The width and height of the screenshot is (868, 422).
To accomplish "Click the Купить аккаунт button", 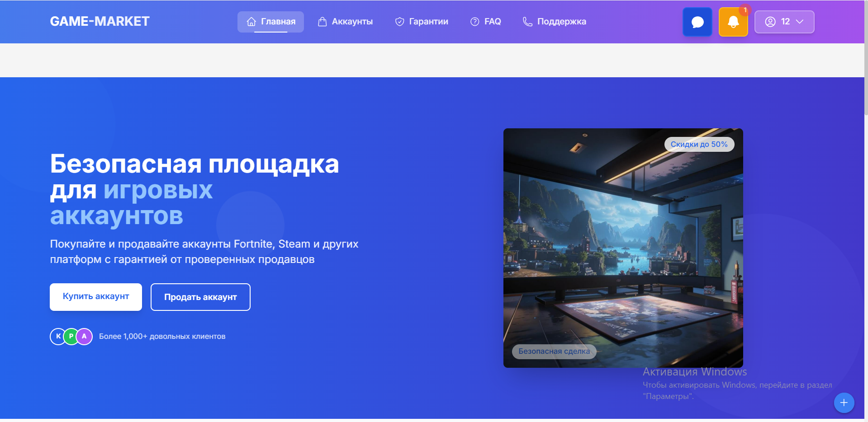I will pyautogui.click(x=96, y=297).
